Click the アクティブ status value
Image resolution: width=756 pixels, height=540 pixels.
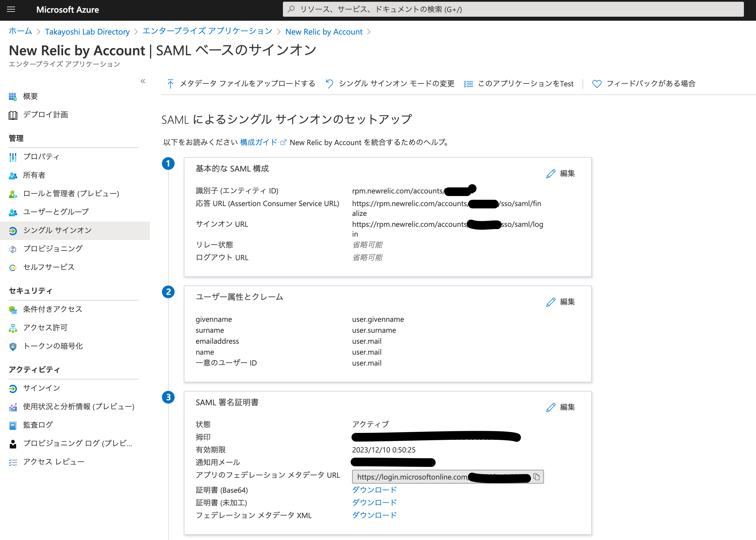click(370, 425)
